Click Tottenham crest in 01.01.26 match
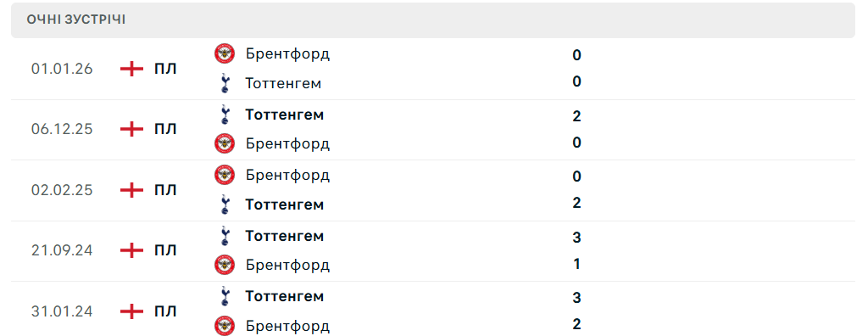The height and width of the screenshot is (336, 868). [224, 83]
